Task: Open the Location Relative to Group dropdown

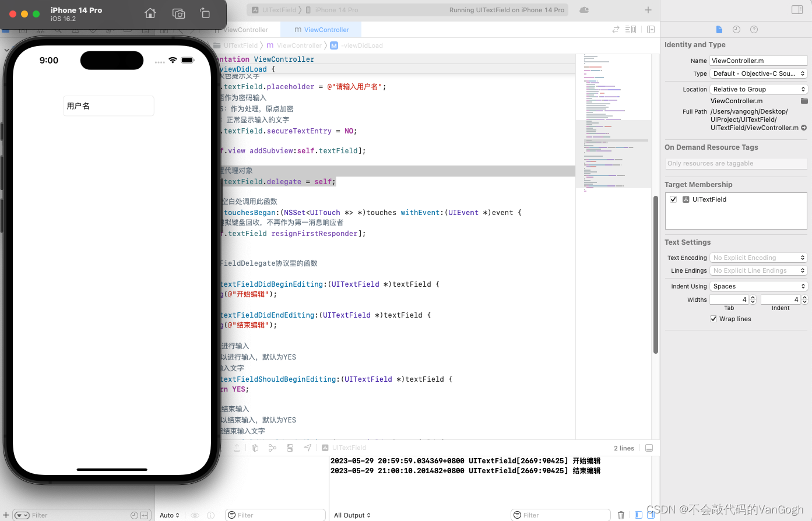Action: [x=758, y=89]
